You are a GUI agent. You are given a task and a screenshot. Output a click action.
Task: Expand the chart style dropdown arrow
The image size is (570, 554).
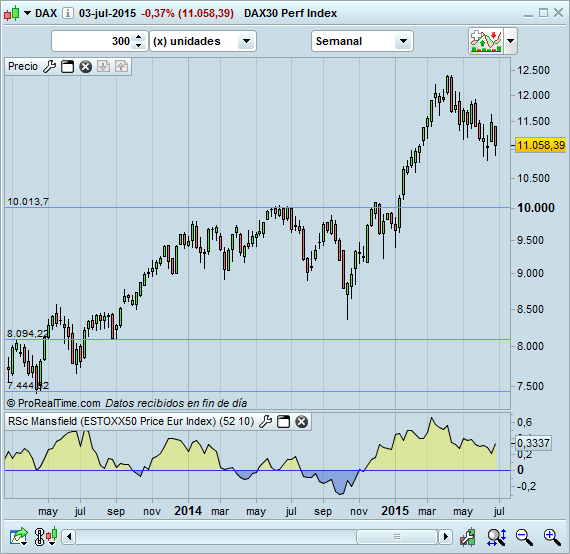tap(27, 13)
